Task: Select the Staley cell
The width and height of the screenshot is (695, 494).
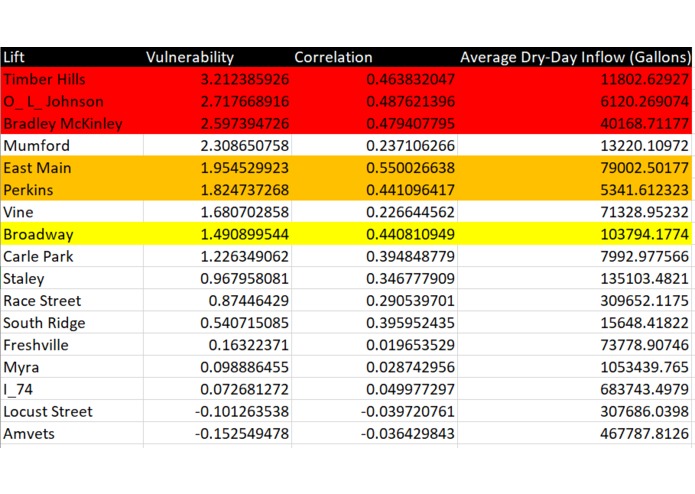Action: (x=72, y=278)
